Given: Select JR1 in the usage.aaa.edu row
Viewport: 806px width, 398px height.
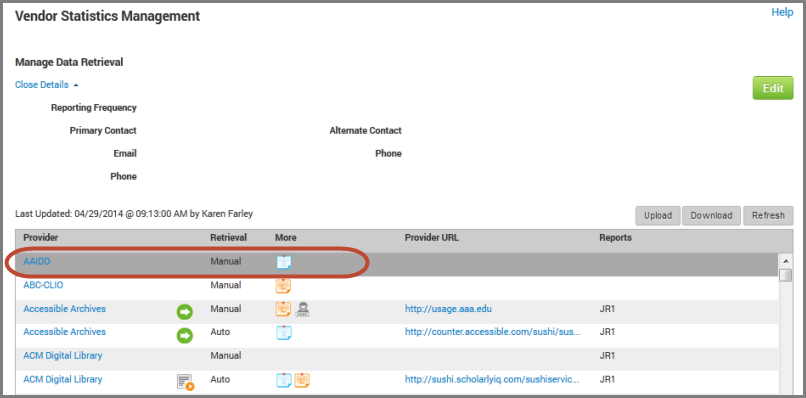Looking at the screenshot, I should tap(607, 309).
